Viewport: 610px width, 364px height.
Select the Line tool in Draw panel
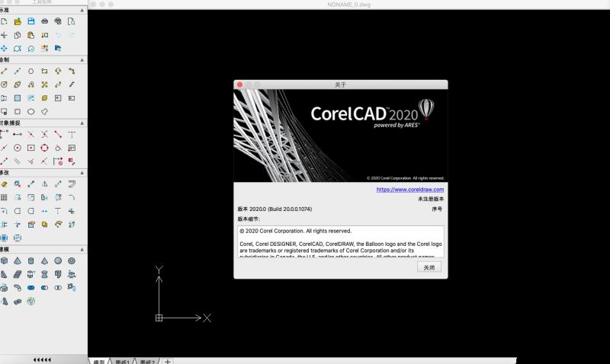pos(4,71)
